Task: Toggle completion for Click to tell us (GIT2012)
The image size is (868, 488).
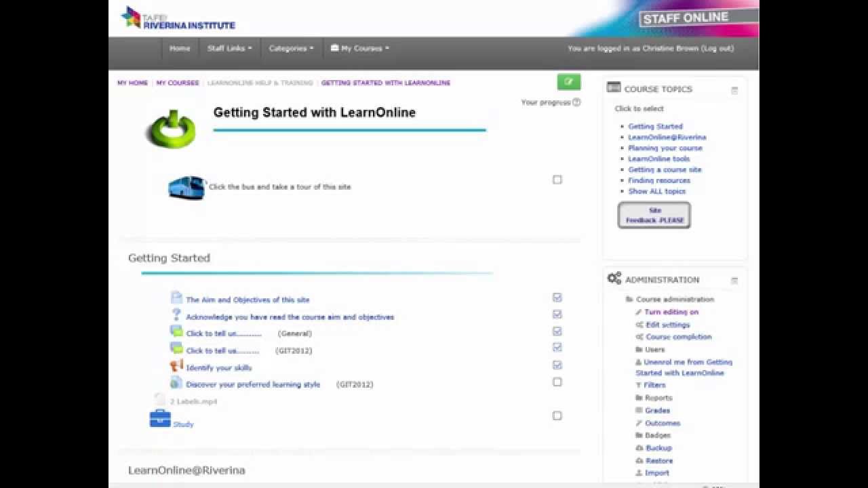Action: 557,348
